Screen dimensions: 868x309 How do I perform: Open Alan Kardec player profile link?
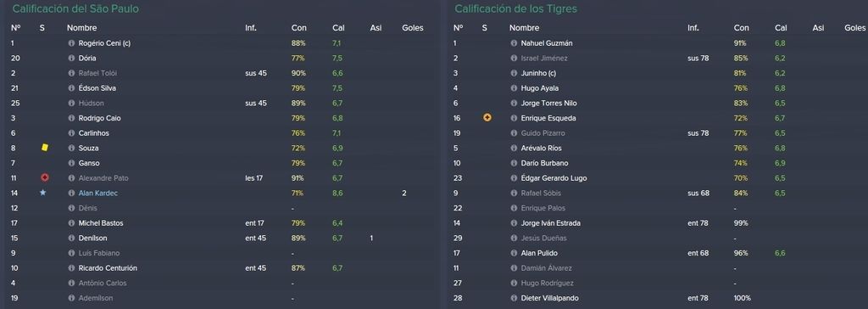coord(98,193)
